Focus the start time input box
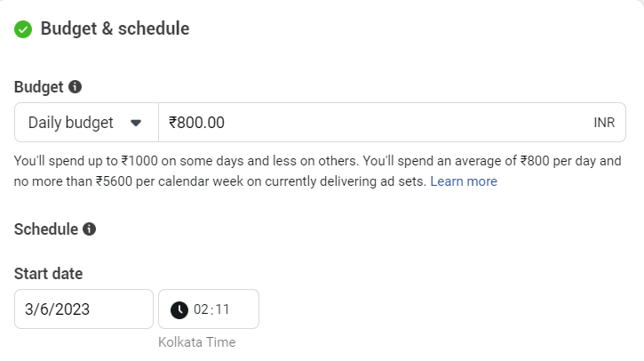Image resolution: width=644 pixels, height=361 pixels. click(209, 309)
